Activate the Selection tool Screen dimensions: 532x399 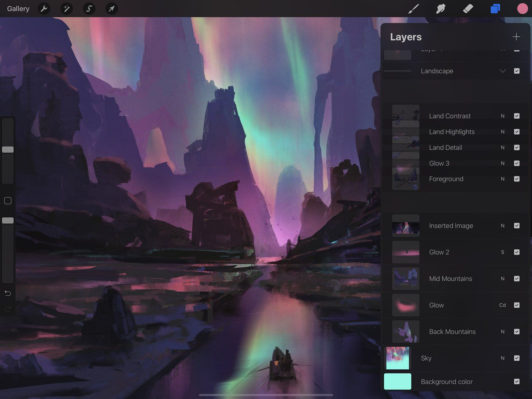[x=89, y=8]
